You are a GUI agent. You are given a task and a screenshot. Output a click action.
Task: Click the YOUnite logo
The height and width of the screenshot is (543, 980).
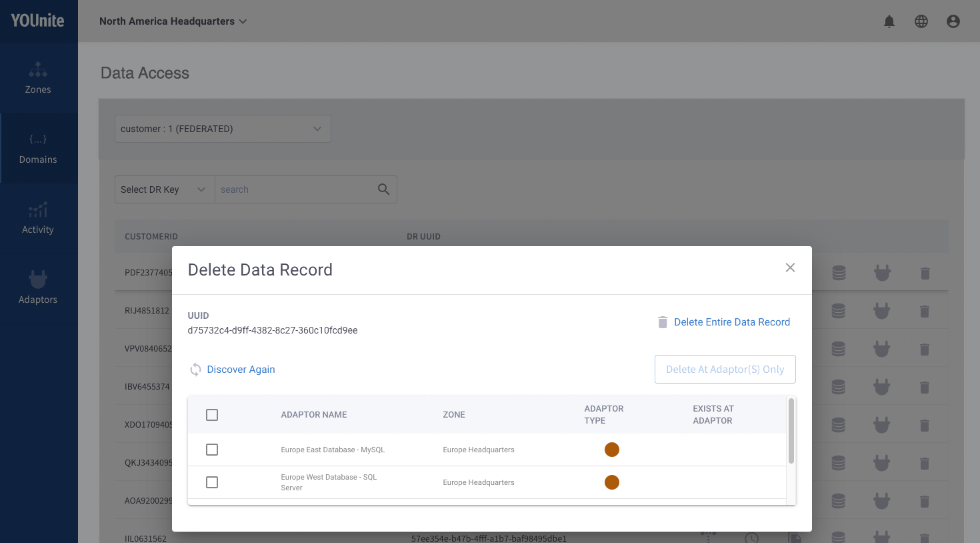tap(37, 21)
